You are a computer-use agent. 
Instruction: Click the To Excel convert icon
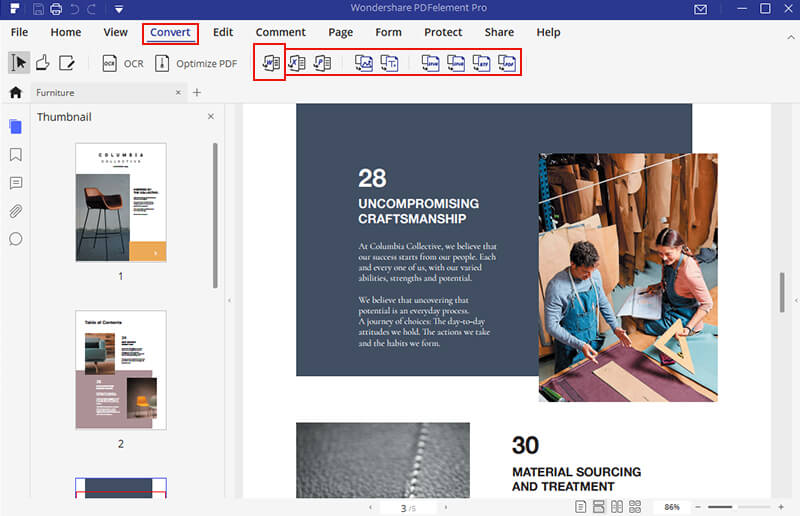pyautogui.click(x=297, y=63)
